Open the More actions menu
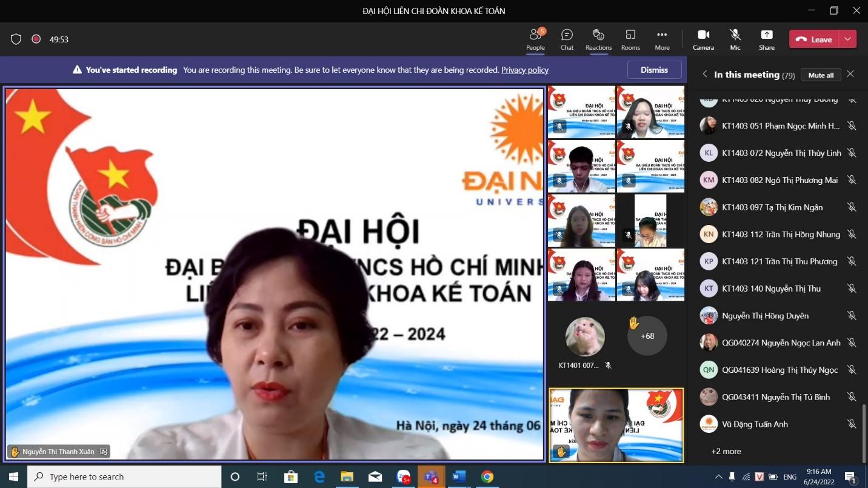The height and width of the screenshot is (488, 868). click(662, 39)
